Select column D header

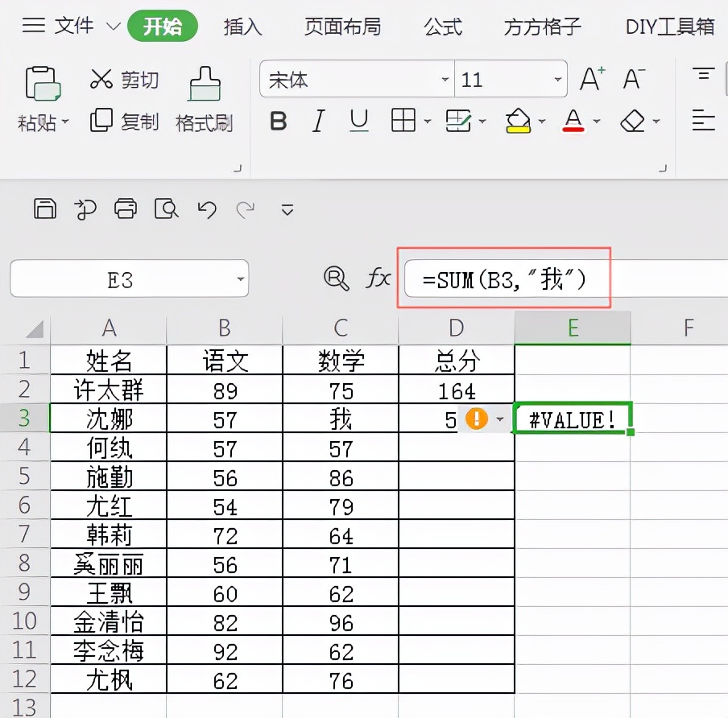pyautogui.click(x=457, y=328)
